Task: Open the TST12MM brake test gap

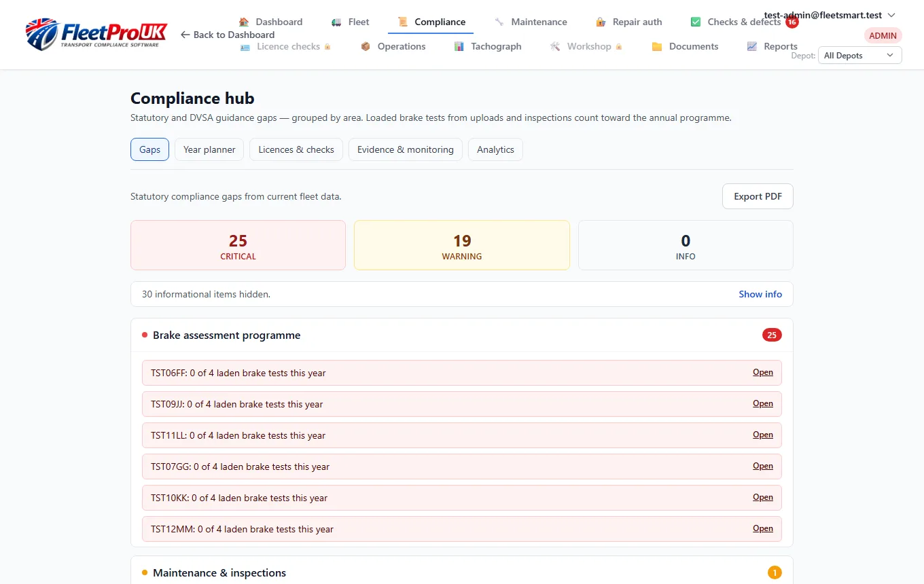Action: point(763,528)
